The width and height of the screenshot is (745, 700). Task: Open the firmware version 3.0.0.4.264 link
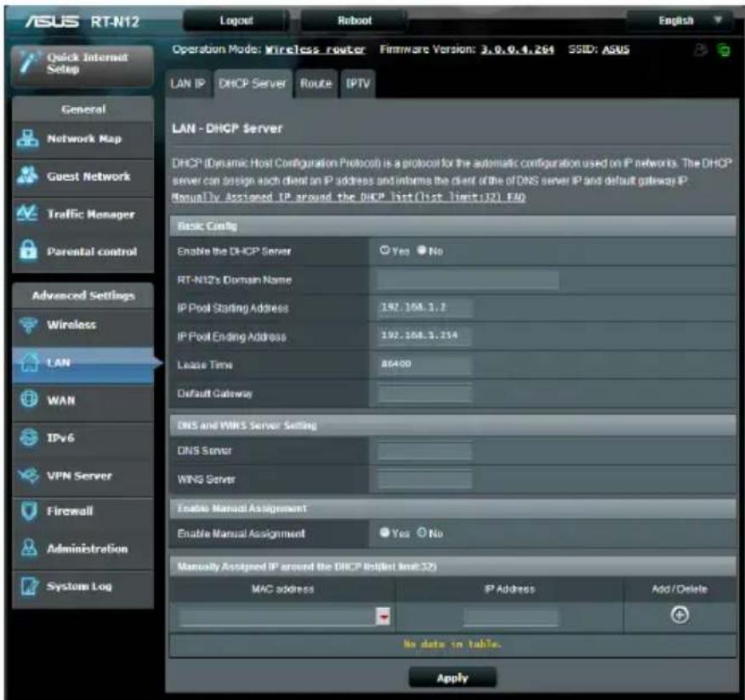click(517, 49)
